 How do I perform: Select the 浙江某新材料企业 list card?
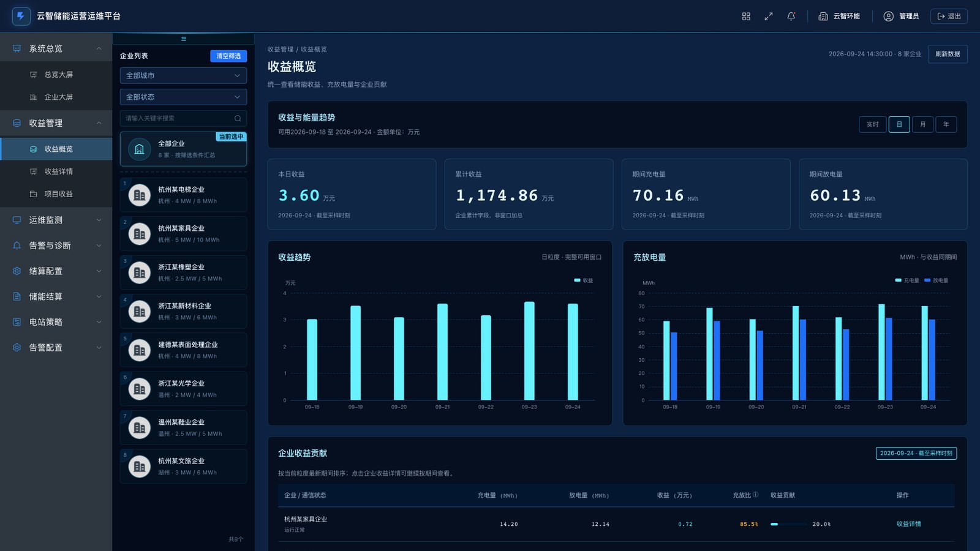click(184, 312)
